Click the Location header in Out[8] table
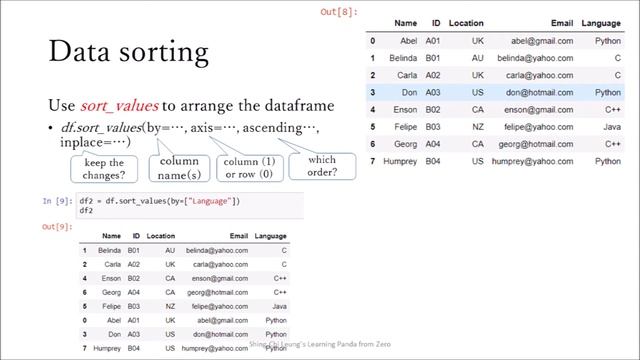640x360 pixels. (x=466, y=23)
